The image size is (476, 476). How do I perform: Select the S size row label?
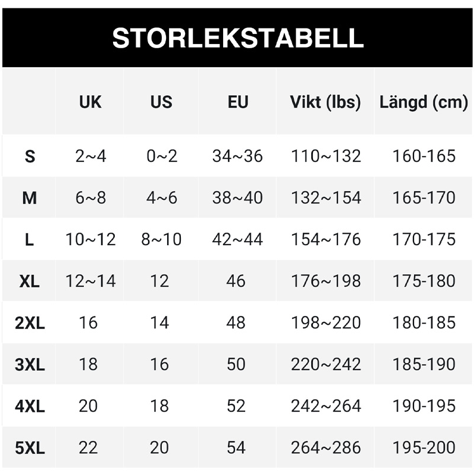[x=30, y=156]
